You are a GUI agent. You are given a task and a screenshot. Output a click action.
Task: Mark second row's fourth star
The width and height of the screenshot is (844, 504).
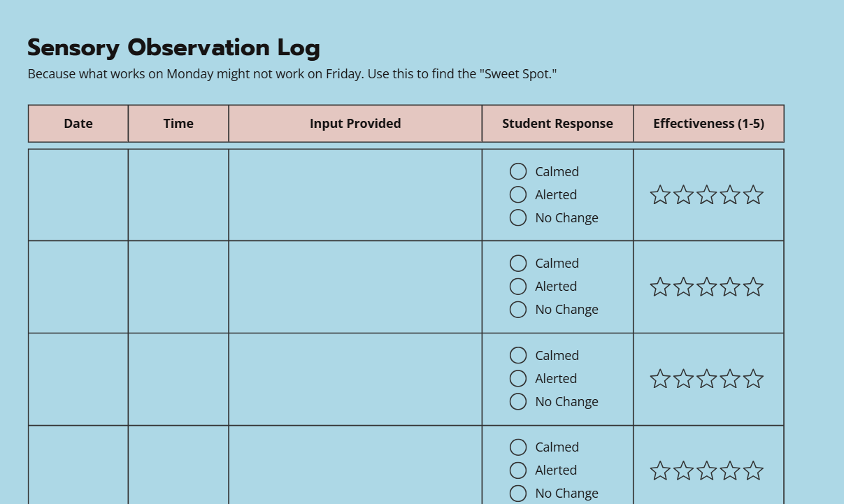click(730, 287)
